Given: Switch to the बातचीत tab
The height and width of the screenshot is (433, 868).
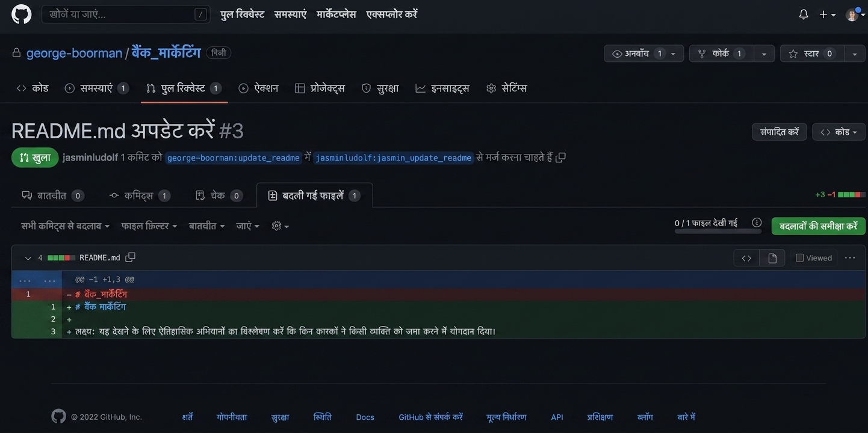Looking at the screenshot, I should 52,195.
